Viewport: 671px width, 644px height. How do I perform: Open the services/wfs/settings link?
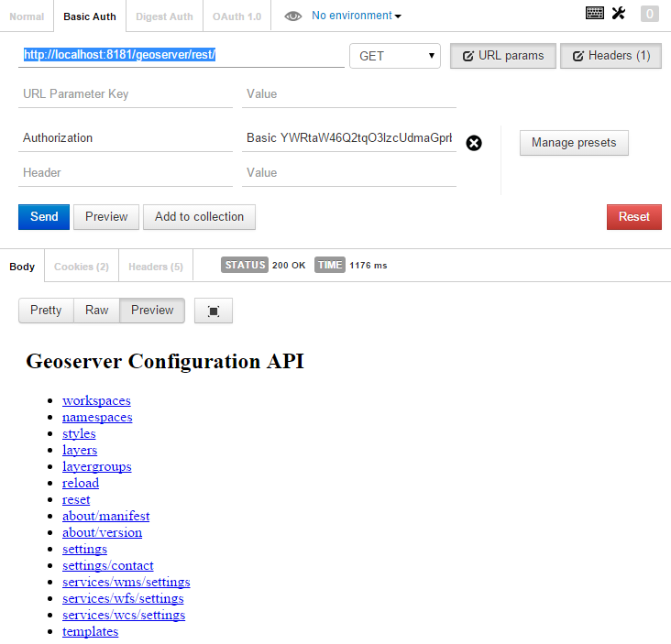[123, 599]
